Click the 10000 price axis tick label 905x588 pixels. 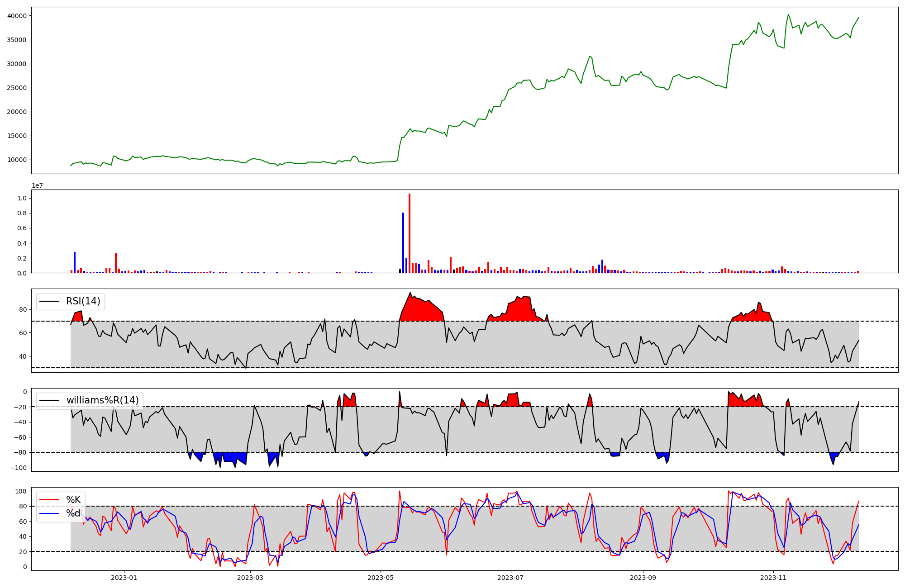17,160
